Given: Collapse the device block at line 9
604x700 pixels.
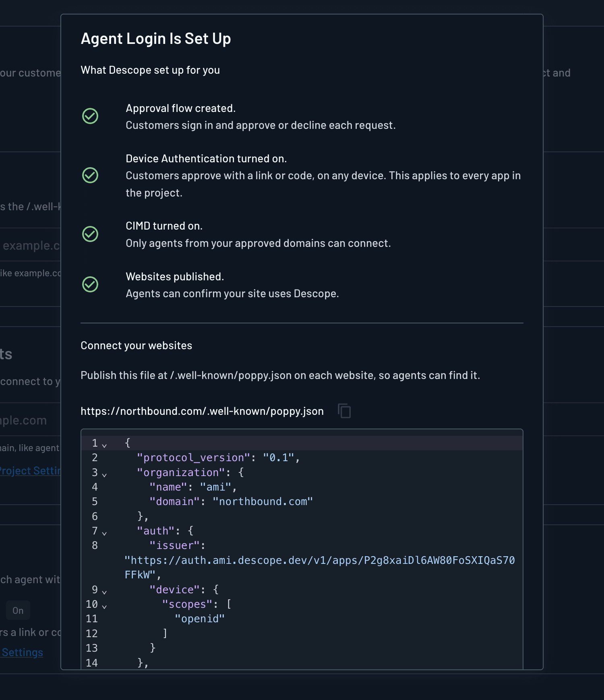Looking at the screenshot, I should (x=104, y=592).
